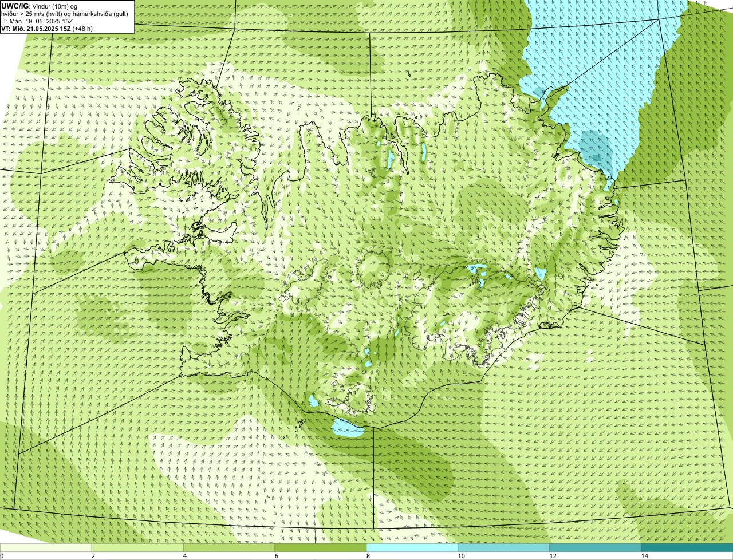Viewport: 733px width, 560px height.
Task: Click the 8–10 m/s light cyan swatch
Action: pos(412,548)
